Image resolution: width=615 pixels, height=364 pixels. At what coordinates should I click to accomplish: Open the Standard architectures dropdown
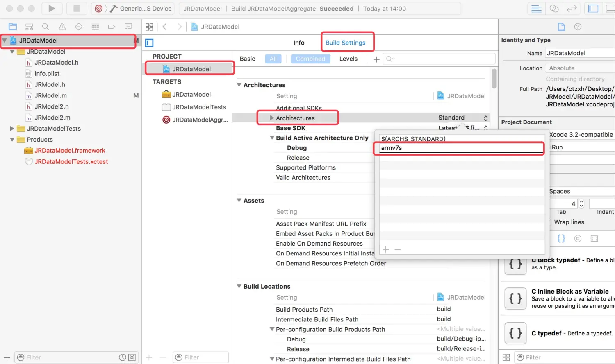point(463,118)
